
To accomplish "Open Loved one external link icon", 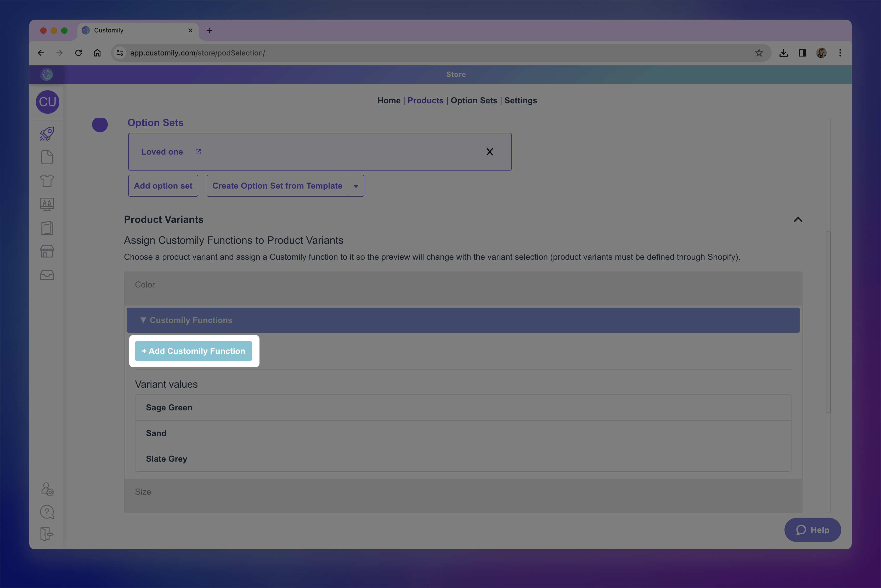I will 198,152.
